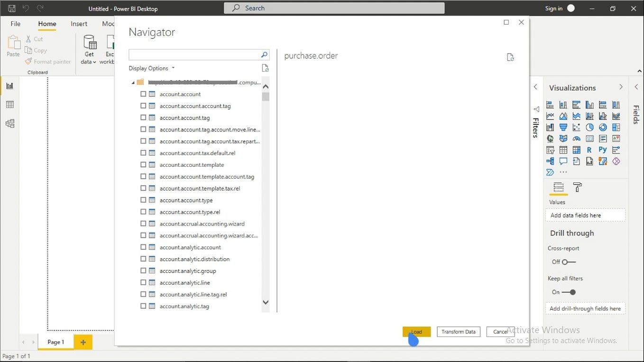Click the Load button

[416, 332]
